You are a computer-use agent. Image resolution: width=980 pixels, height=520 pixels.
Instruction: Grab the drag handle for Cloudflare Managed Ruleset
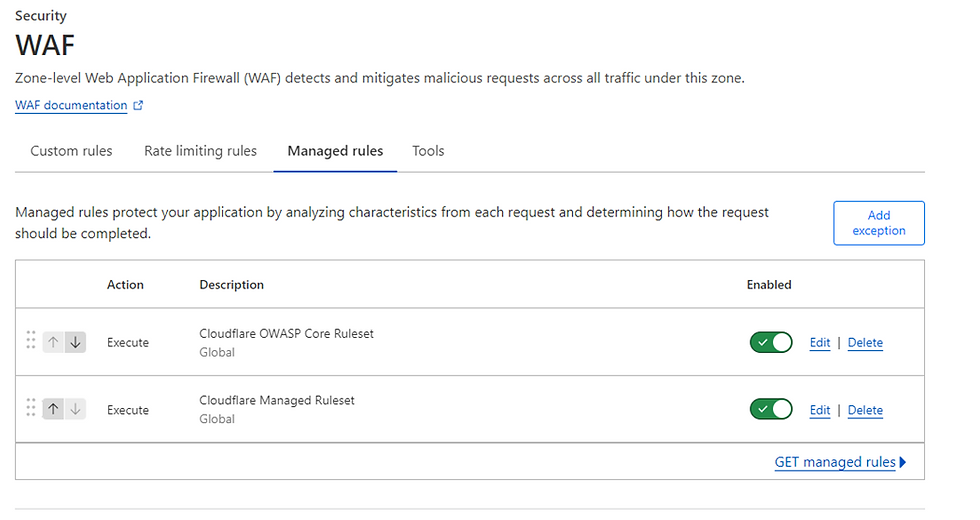pos(31,409)
